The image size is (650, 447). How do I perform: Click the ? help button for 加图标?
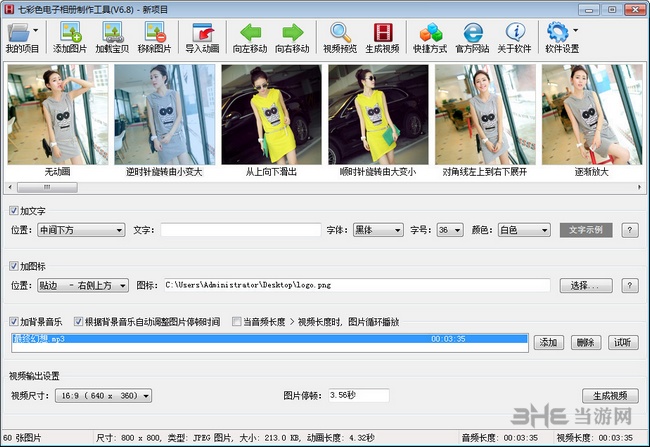click(x=630, y=285)
